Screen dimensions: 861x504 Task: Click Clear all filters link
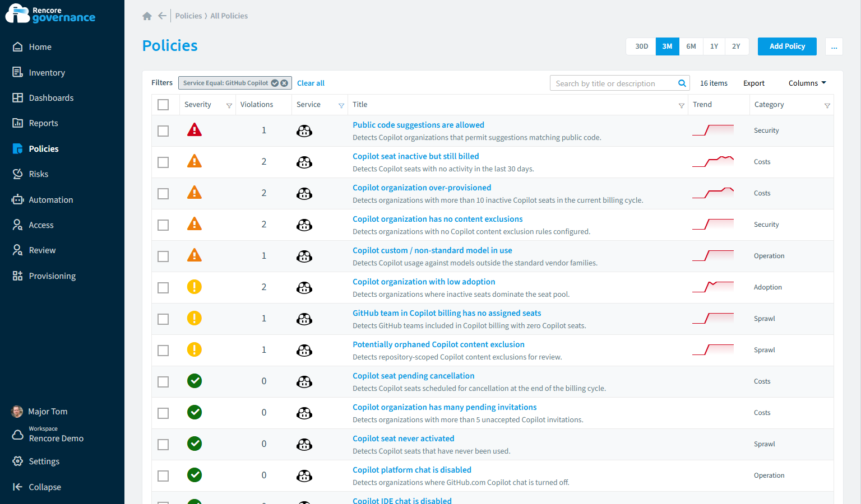(x=311, y=83)
